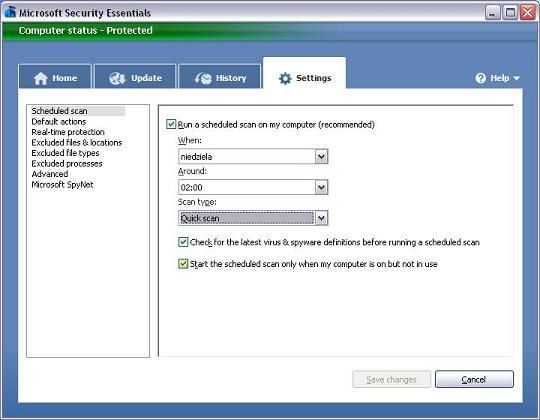This screenshot has height=420, width=540.
Task: Uncheck Run a scheduled scan checkbox
Action: pyautogui.click(x=171, y=124)
